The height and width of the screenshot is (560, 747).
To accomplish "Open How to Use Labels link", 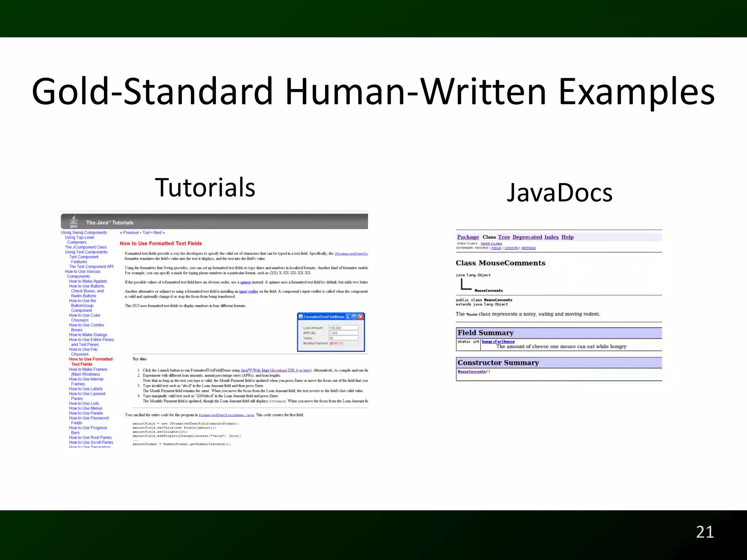I will (x=86, y=389).
